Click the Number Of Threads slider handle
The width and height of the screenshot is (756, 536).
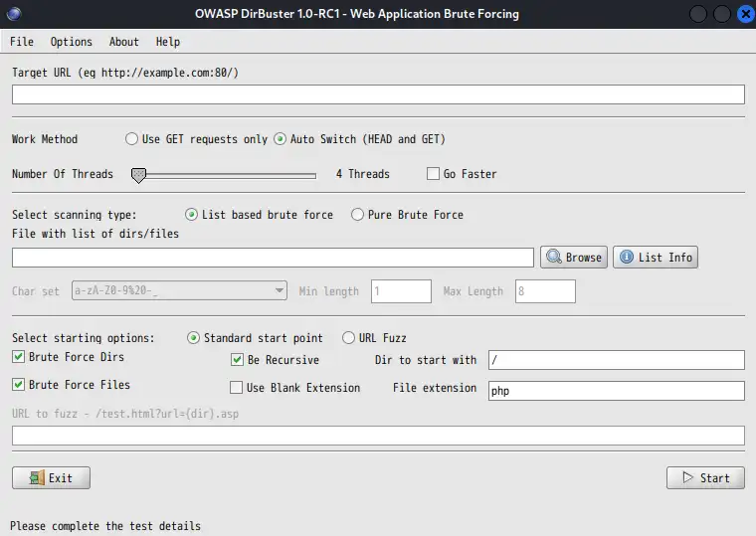(x=138, y=175)
